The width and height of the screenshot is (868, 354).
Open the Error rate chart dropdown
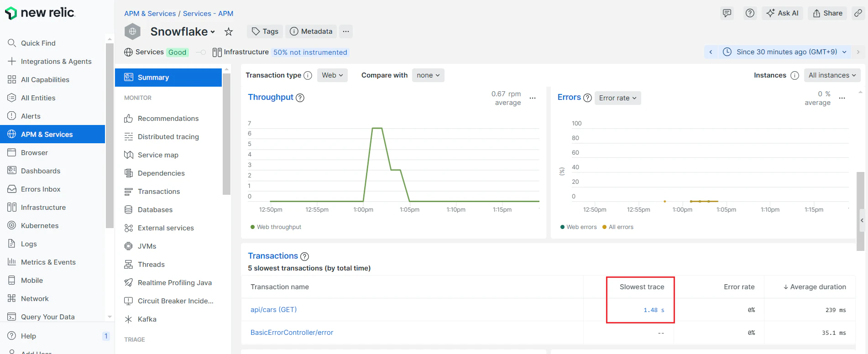(x=617, y=98)
